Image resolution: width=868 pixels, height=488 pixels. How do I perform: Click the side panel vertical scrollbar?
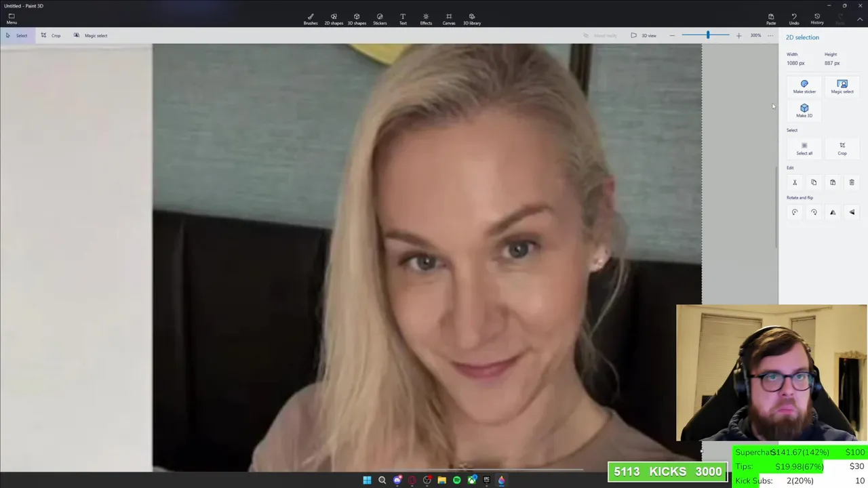click(x=777, y=207)
